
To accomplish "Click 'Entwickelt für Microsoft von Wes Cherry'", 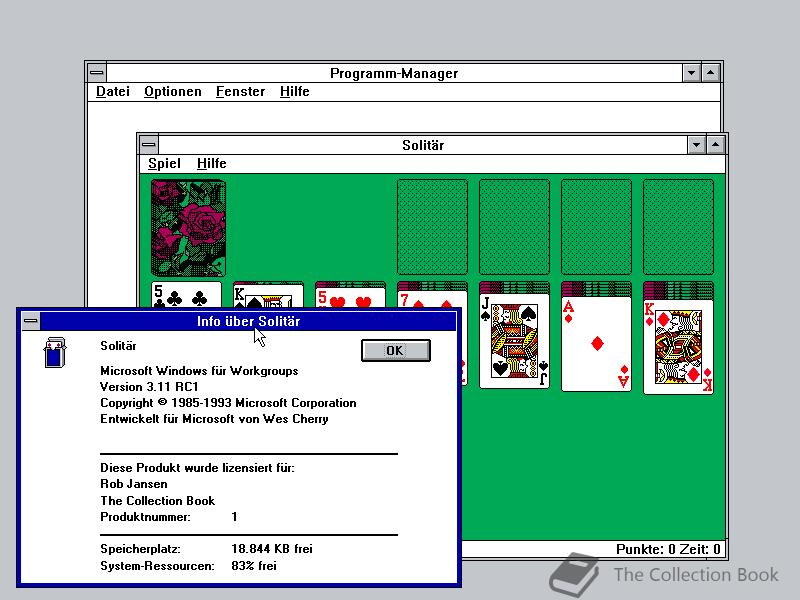I will pos(214,419).
